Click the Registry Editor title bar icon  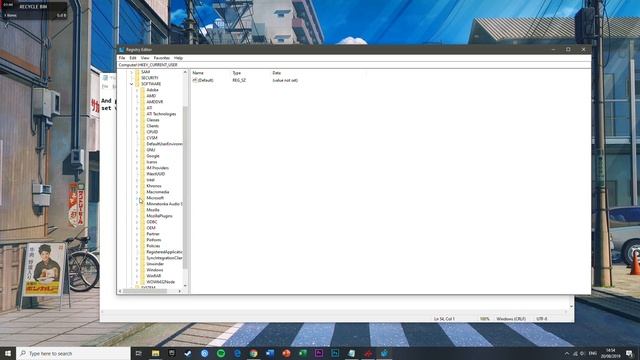pos(122,49)
